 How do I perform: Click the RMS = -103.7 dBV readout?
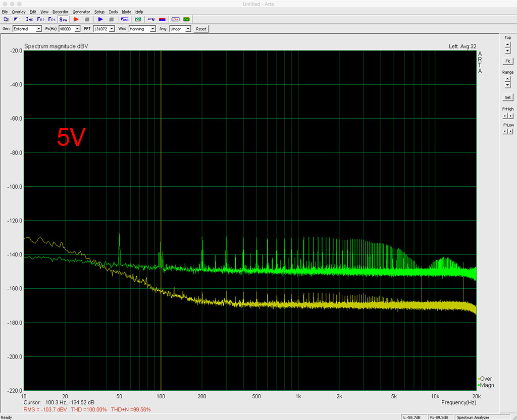45,410
